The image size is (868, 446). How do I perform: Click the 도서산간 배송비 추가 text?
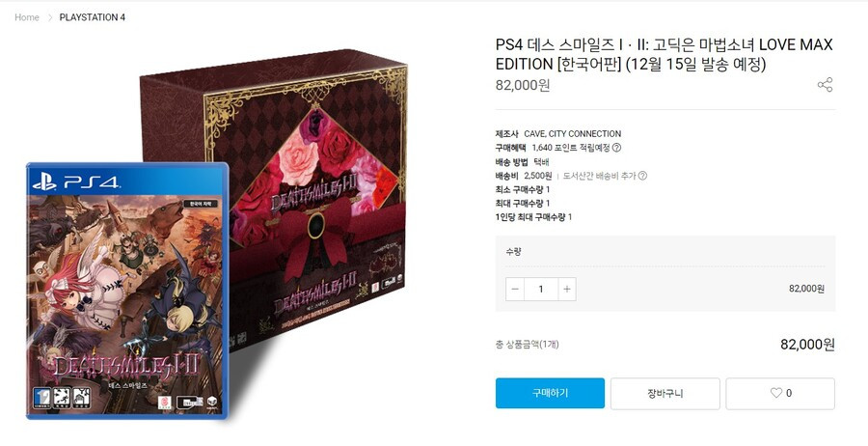click(x=600, y=176)
